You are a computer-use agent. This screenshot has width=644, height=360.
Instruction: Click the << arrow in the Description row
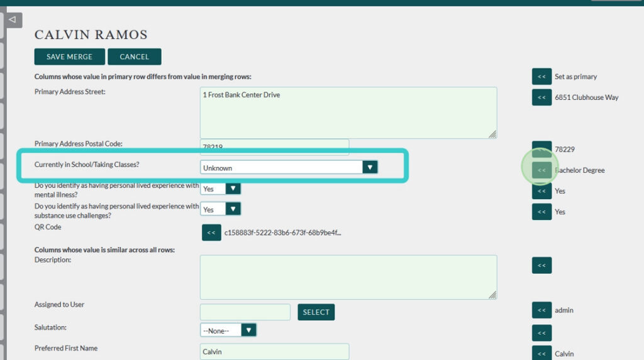pyautogui.click(x=541, y=265)
